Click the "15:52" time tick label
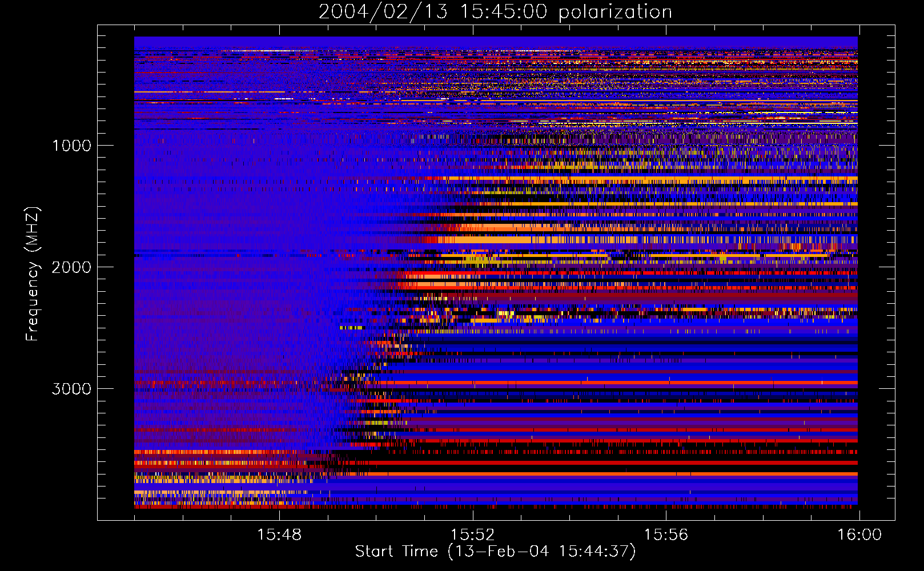The height and width of the screenshot is (571, 924). 473,535
